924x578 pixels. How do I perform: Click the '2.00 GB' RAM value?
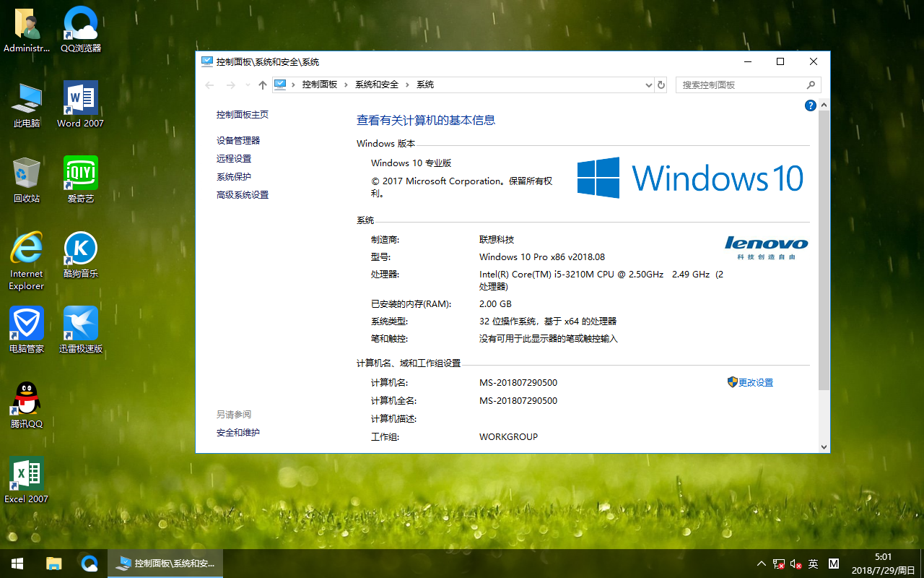coord(495,304)
